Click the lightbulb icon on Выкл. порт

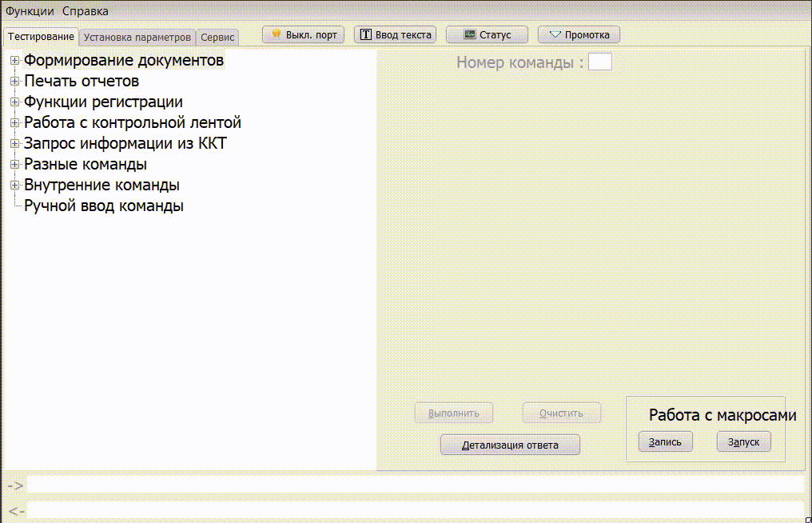(277, 34)
